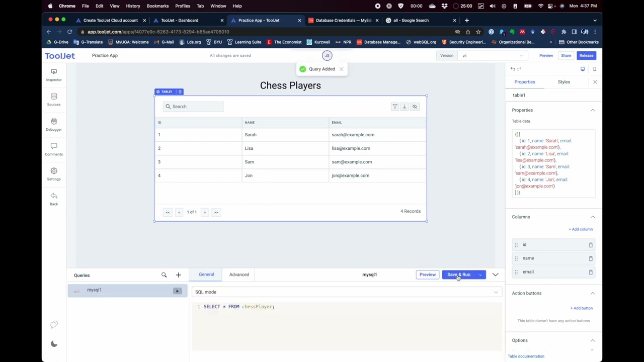Collapse the query editor panel chevron
Image resolution: width=644 pixels, height=362 pixels.
pos(496,275)
